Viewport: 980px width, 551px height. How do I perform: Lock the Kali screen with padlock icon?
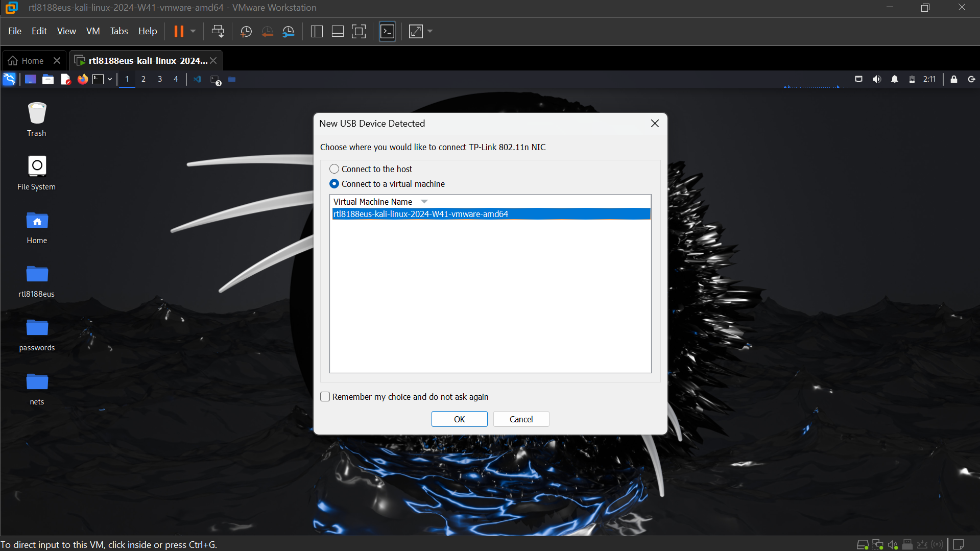coord(954,79)
